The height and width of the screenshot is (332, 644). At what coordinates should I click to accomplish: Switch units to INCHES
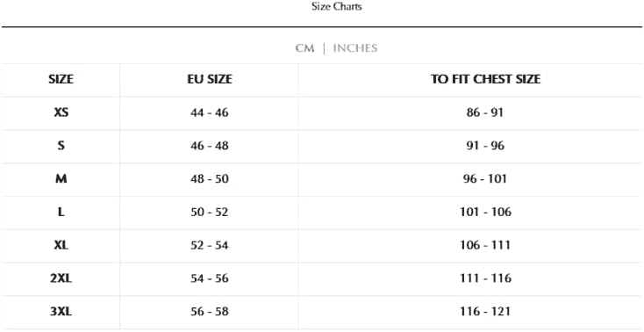click(x=355, y=48)
